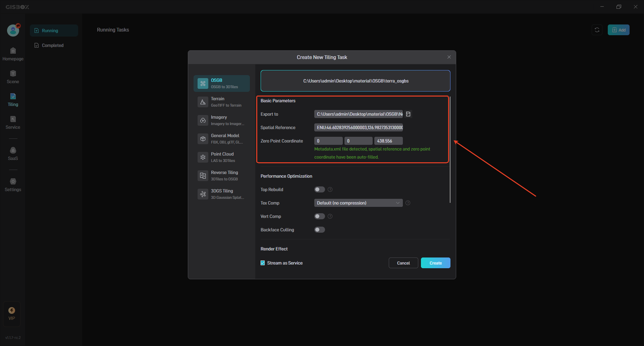The height and width of the screenshot is (346, 644).
Task: Switch to Completed tasks tab
Action: coord(54,45)
